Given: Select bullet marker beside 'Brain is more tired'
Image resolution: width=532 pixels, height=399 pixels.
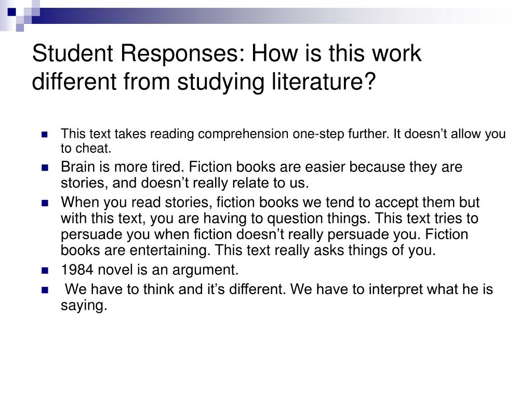Looking at the screenshot, I should tap(45, 168).
